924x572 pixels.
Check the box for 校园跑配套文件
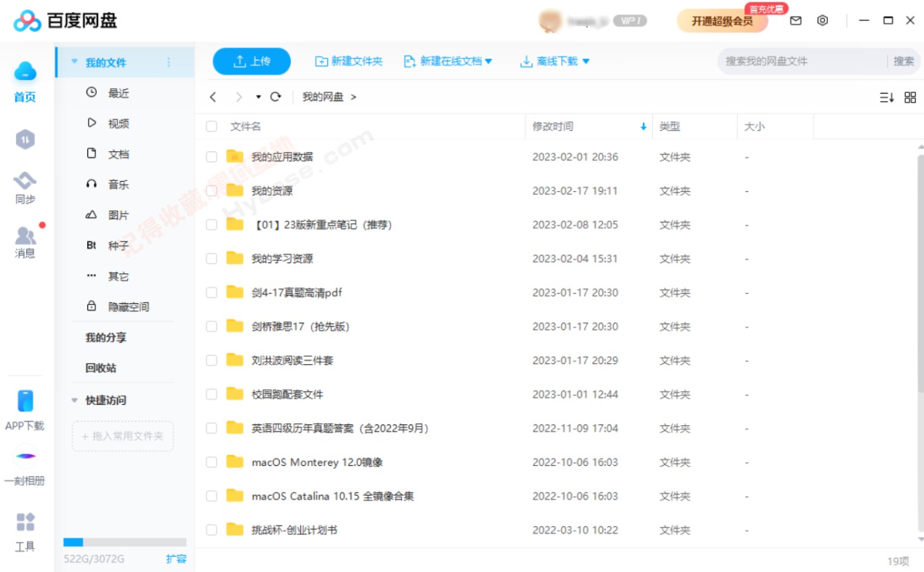pos(212,394)
